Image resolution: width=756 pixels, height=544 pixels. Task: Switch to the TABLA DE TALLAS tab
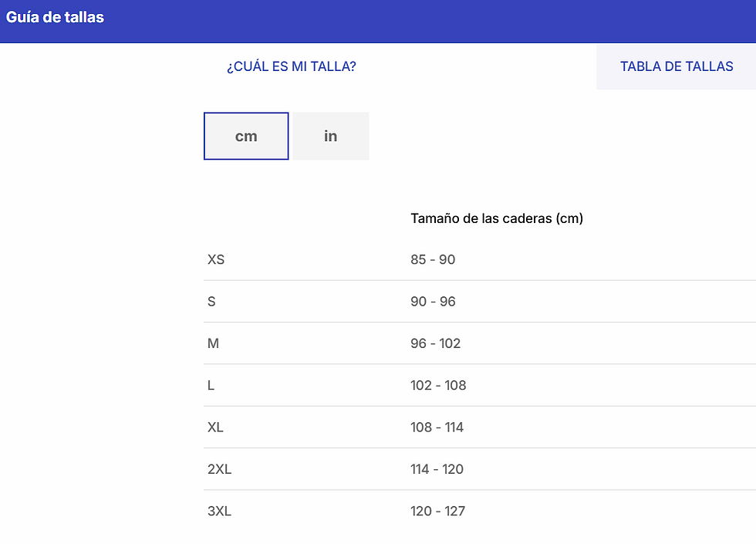coord(676,66)
